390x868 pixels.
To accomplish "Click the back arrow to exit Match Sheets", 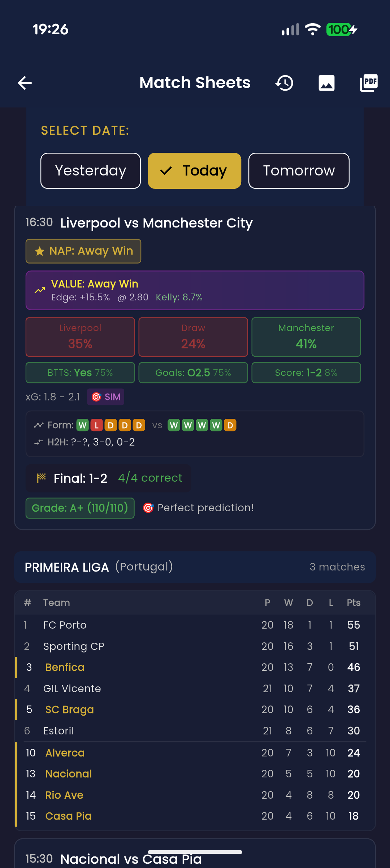I will [25, 83].
